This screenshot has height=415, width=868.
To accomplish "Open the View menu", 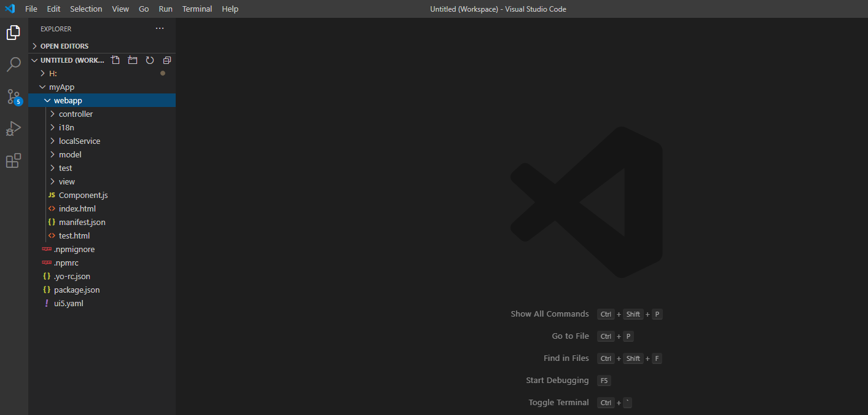I will (120, 9).
